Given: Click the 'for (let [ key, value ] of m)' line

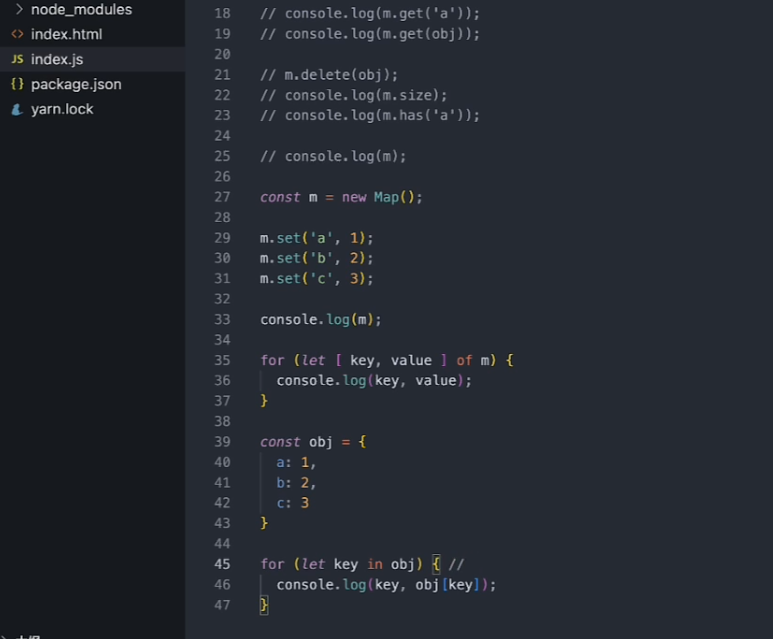Looking at the screenshot, I should click(387, 360).
